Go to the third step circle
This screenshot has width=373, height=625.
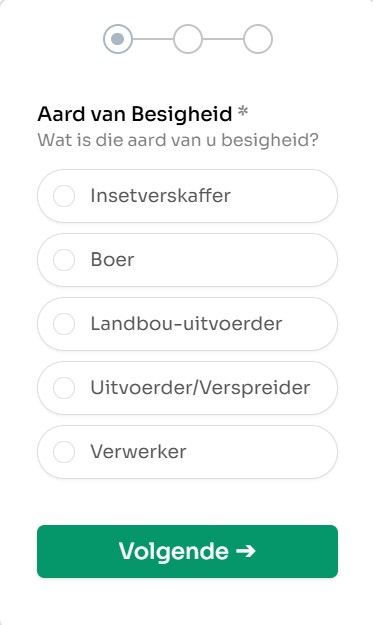click(258, 39)
